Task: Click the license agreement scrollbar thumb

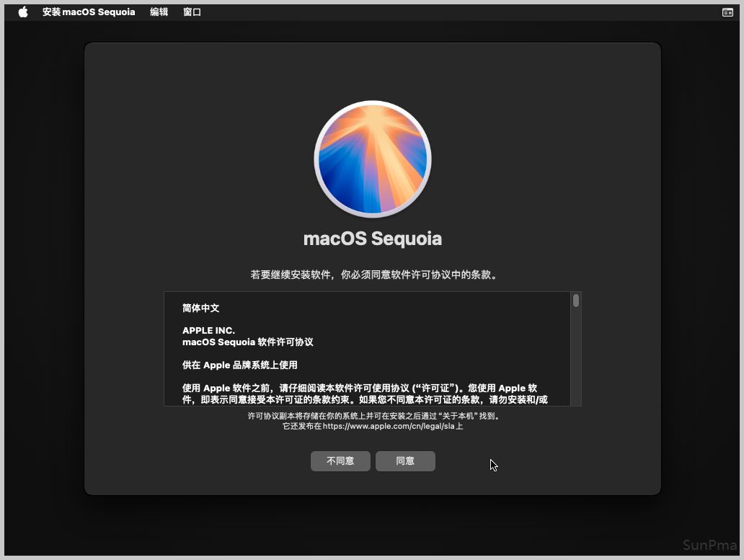Action: click(576, 301)
